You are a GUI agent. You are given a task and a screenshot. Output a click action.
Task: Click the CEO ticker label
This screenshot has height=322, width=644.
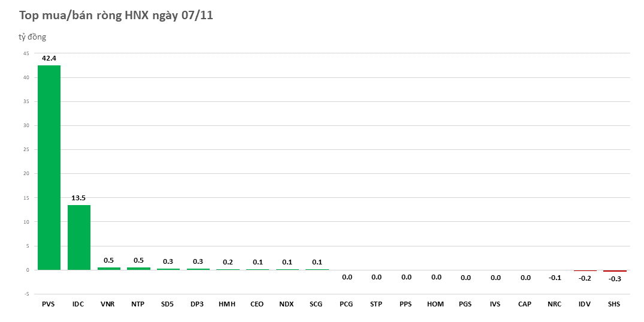[x=257, y=304]
